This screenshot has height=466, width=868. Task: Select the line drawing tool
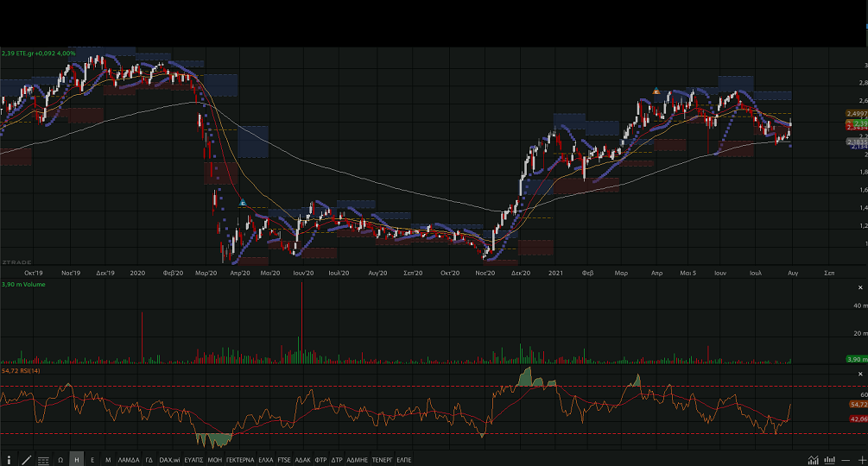[x=26, y=460]
